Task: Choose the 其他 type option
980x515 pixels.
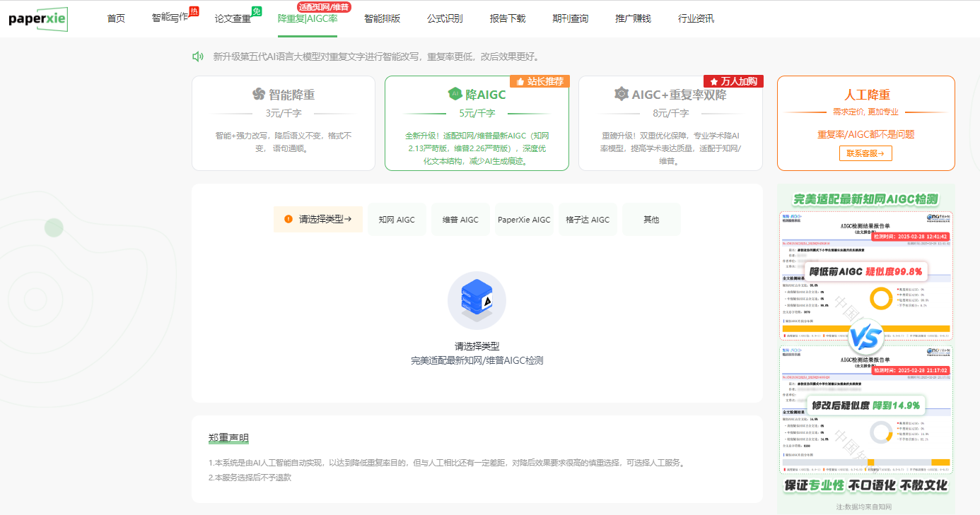Action: pos(651,220)
